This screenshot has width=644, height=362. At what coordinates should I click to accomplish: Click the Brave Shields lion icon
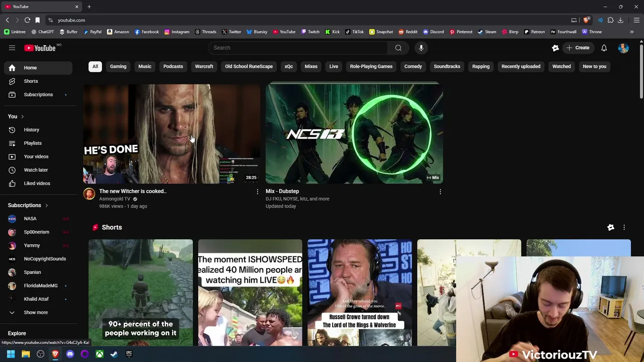[586, 20]
